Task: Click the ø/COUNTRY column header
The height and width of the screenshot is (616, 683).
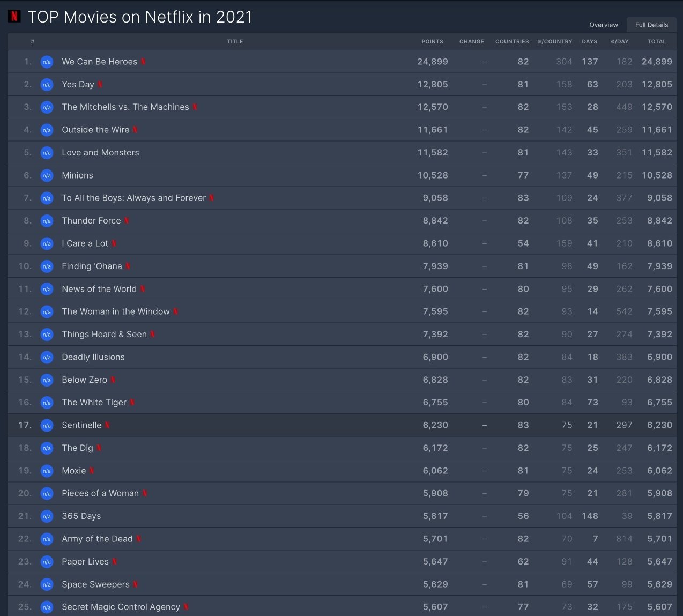Action: [555, 41]
